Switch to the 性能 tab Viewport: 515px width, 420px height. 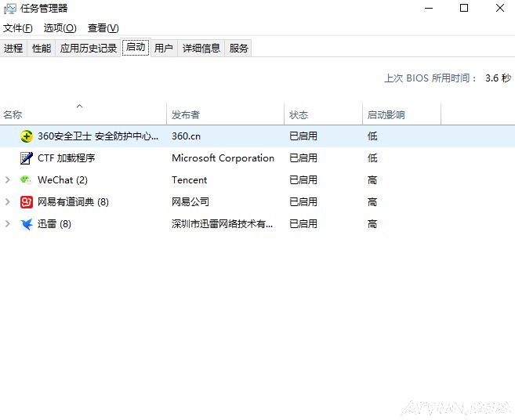(x=42, y=48)
